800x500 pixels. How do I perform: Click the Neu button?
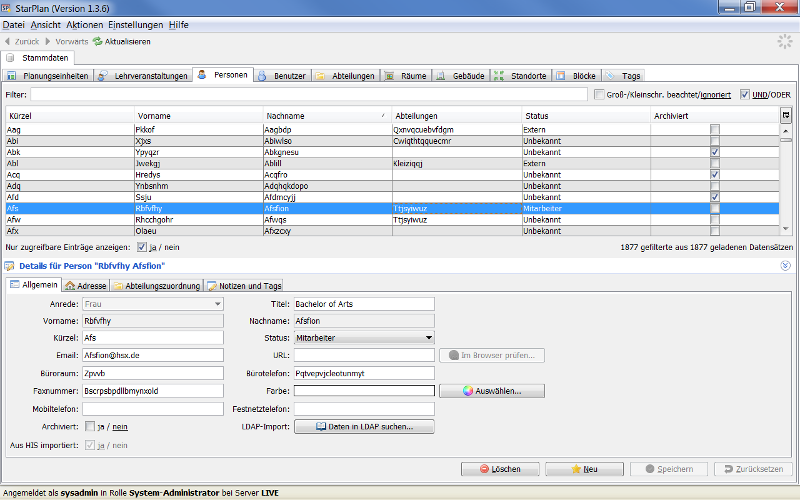pos(584,469)
